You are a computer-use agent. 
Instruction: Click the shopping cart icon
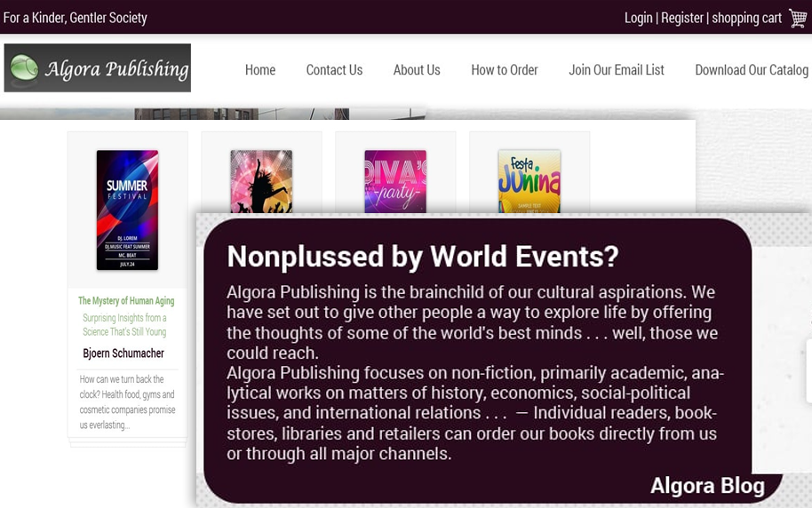point(798,18)
